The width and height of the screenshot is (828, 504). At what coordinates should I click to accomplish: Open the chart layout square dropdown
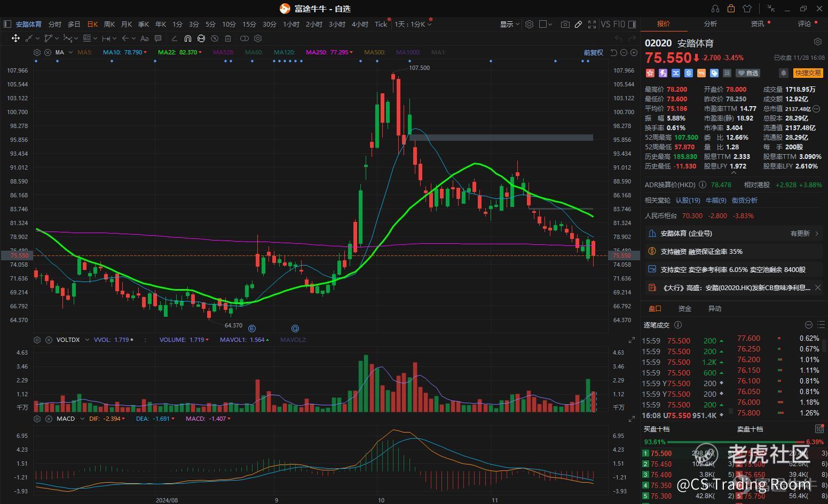pos(546,24)
